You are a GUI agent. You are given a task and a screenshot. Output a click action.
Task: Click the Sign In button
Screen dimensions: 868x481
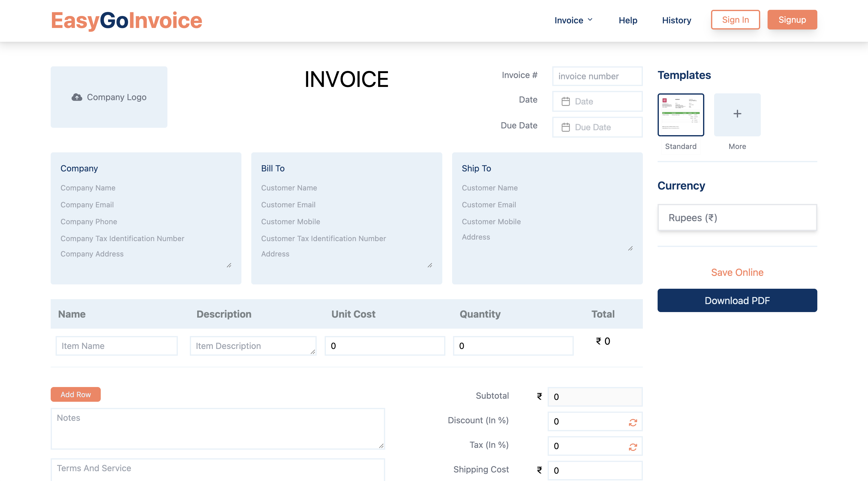[735, 20]
